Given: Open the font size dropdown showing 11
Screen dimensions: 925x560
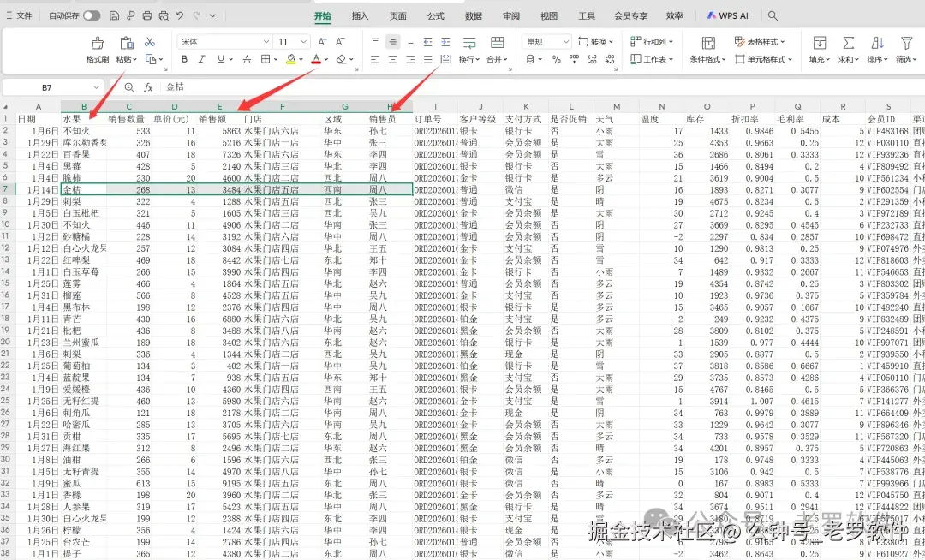Looking at the screenshot, I should [x=303, y=41].
